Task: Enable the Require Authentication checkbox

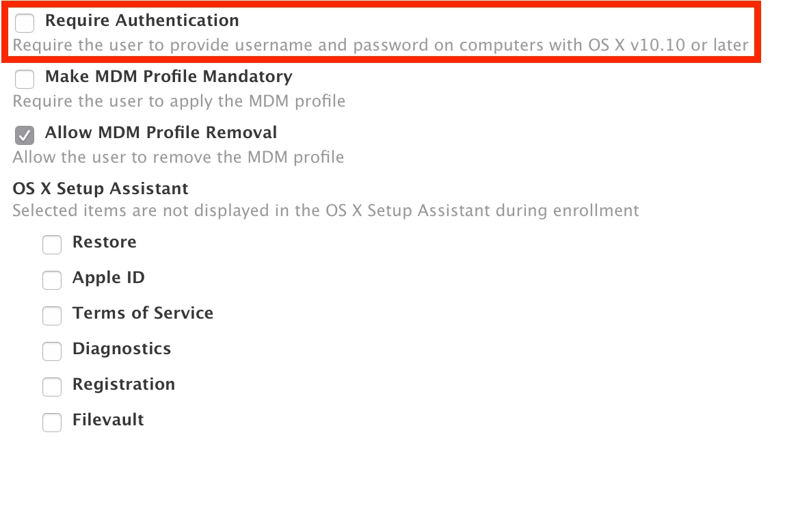Action: pos(25,23)
